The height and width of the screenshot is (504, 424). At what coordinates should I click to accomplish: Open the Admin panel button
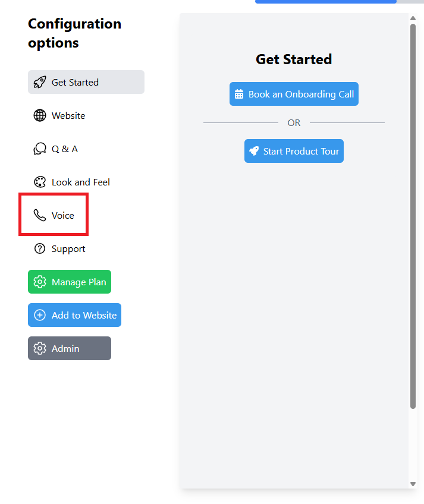pyautogui.click(x=70, y=348)
